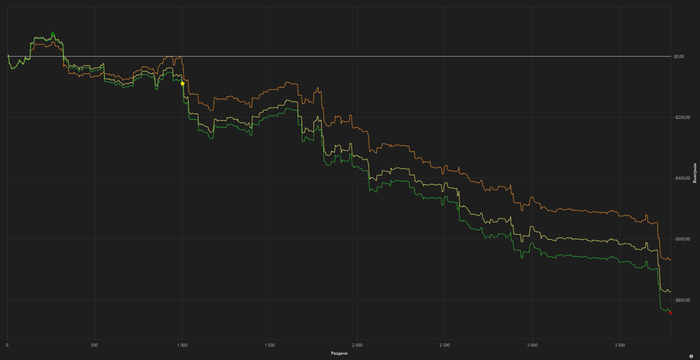
Task: Click the vertical winnings axis title
Action: pos(694,176)
